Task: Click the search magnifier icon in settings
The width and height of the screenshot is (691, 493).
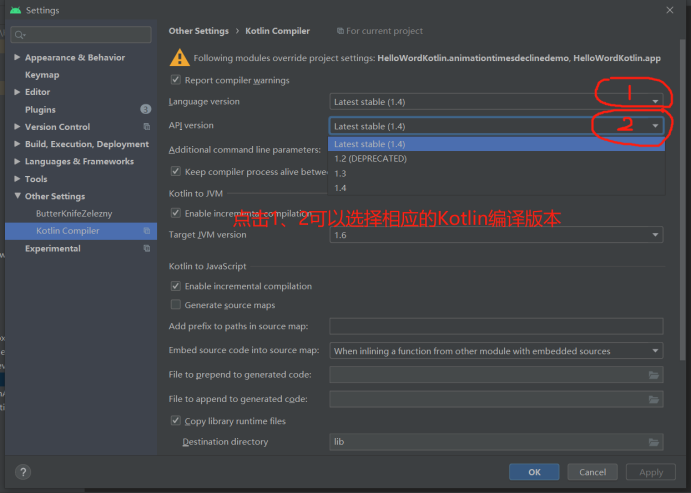Action: coord(19,35)
